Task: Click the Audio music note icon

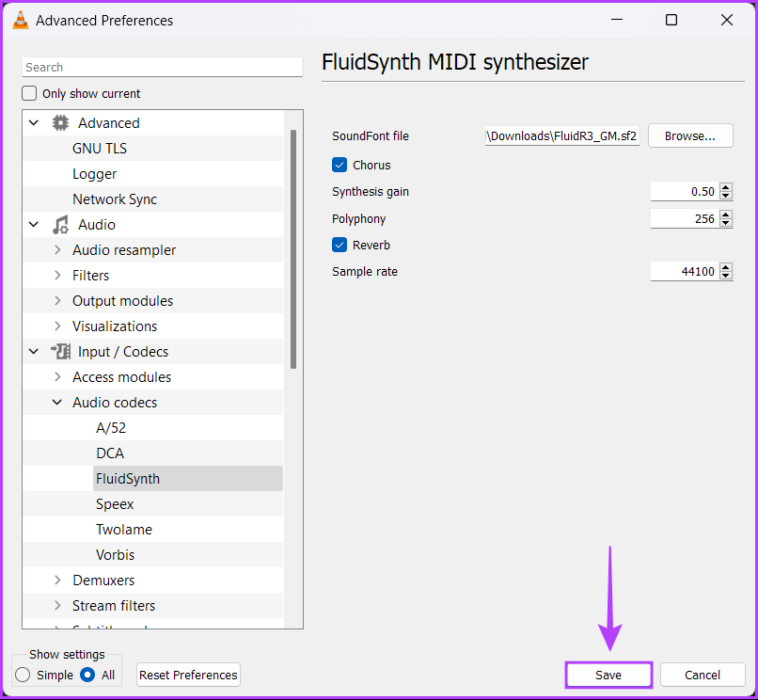Action: (x=60, y=225)
